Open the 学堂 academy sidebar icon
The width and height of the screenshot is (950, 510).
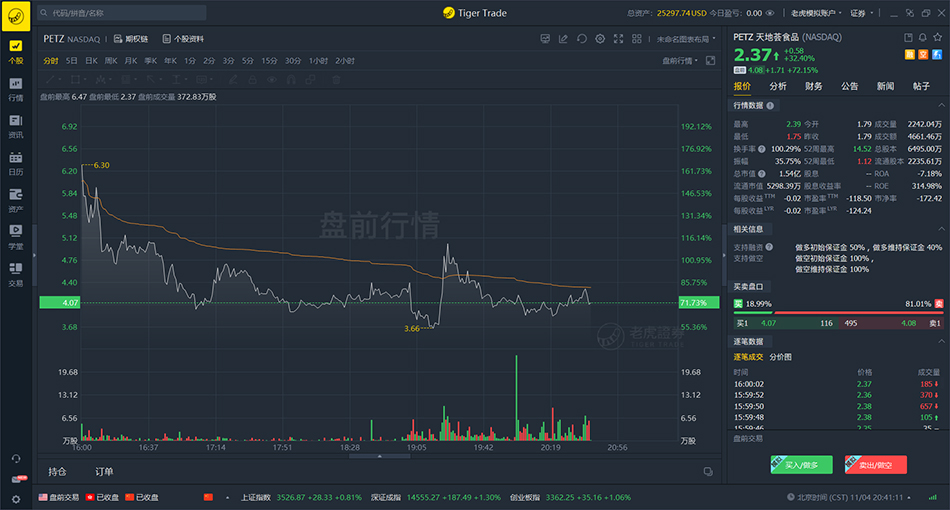pyautogui.click(x=16, y=237)
